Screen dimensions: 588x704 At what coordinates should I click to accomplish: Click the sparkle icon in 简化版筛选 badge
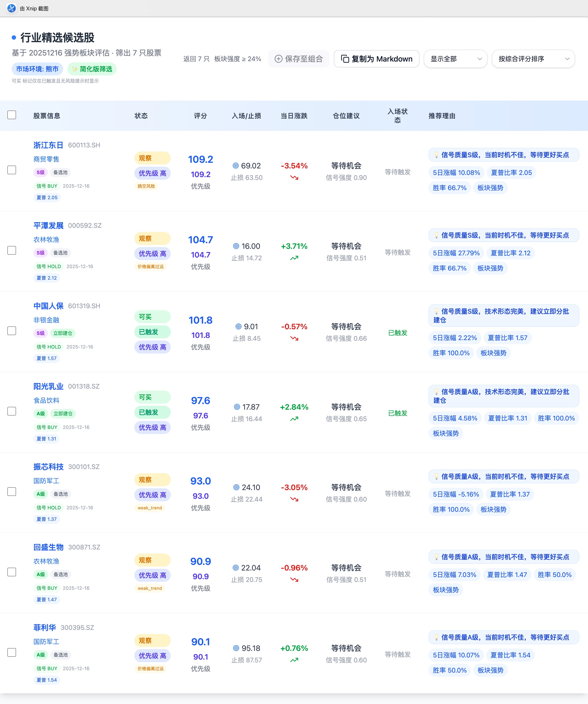point(75,69)
